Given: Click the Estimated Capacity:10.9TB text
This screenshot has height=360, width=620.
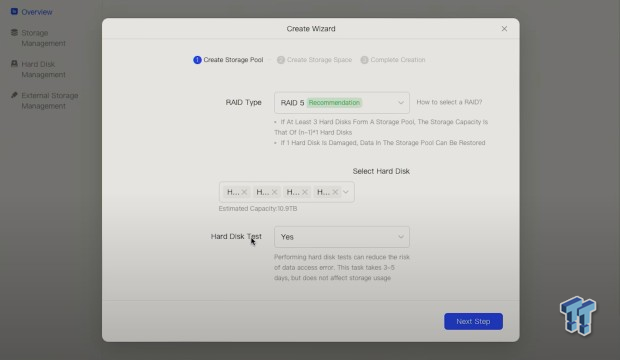Looking at the screenshot, I should tap(258, 208).
